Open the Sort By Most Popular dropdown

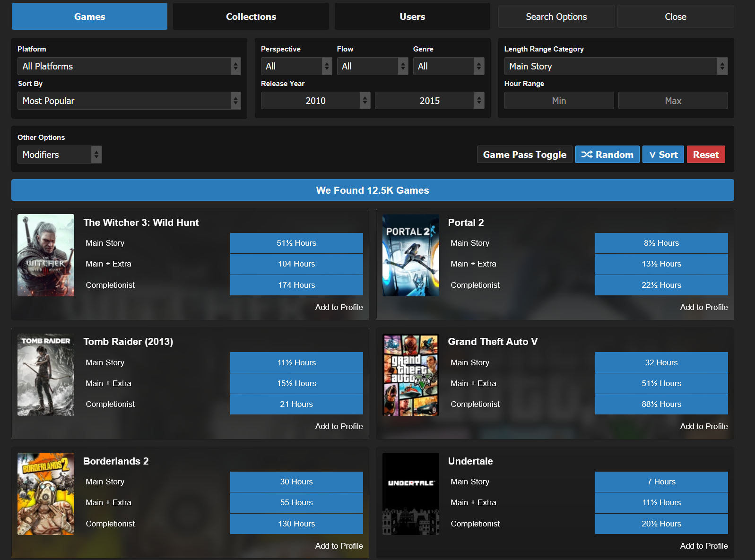129,101
